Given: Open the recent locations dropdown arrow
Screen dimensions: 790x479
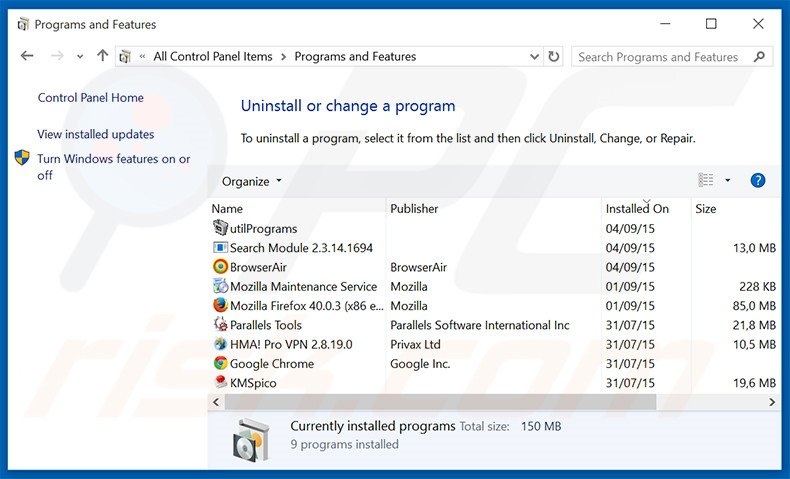Looking at the screenshot, I should tap(80, 57).
